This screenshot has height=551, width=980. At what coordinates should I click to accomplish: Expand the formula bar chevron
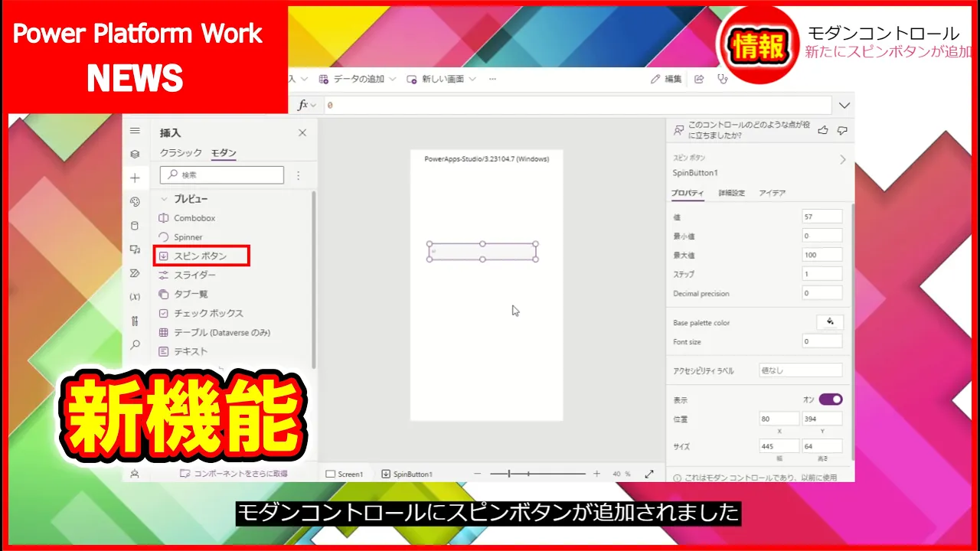pos(844,105)
